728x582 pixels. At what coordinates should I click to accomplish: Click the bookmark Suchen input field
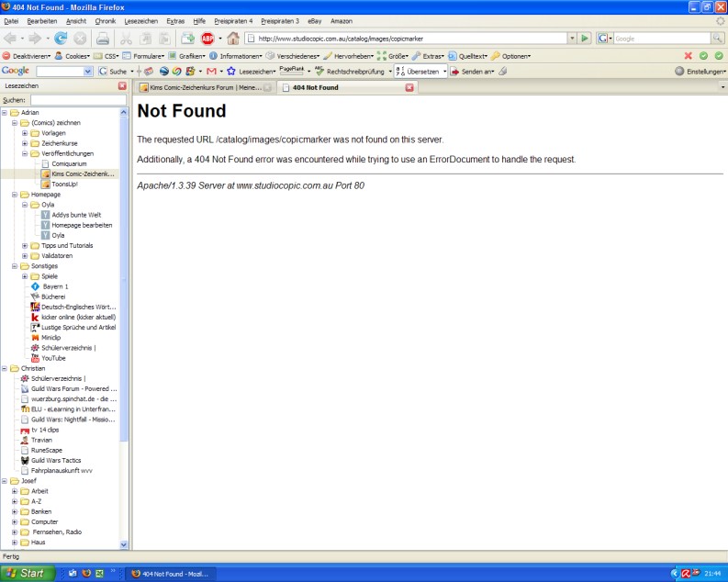pyautogui.click(x=77, y=100)
